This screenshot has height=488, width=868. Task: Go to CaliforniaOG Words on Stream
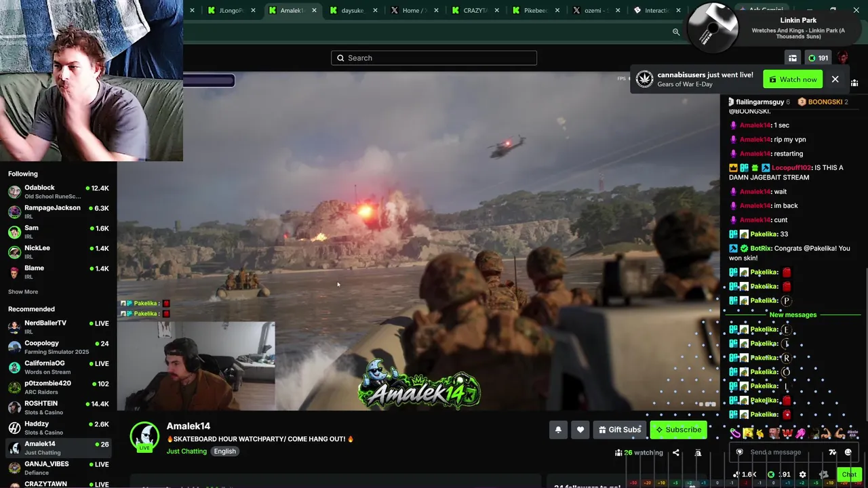coord(58,367)
